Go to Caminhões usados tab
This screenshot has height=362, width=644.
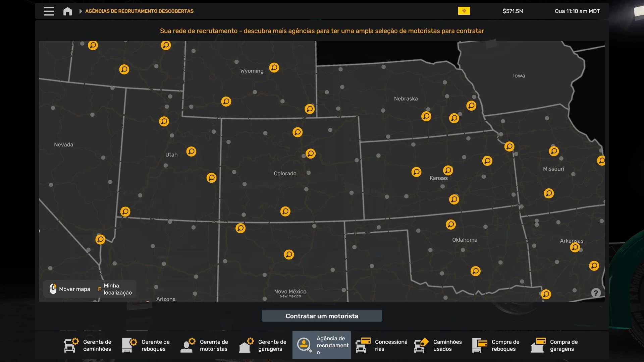[x=438, y=345]
